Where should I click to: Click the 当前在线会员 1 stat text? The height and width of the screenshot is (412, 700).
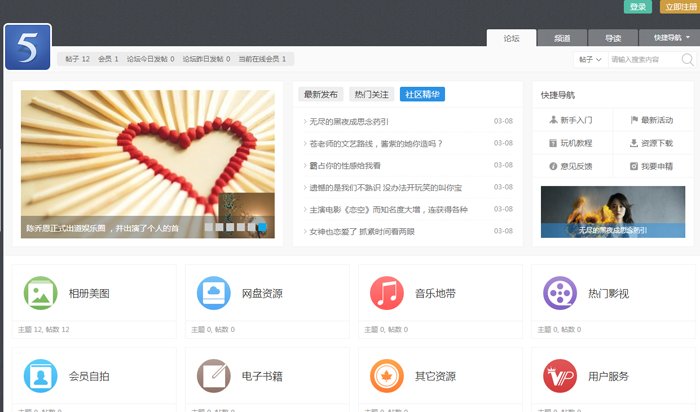click(262, 59)
